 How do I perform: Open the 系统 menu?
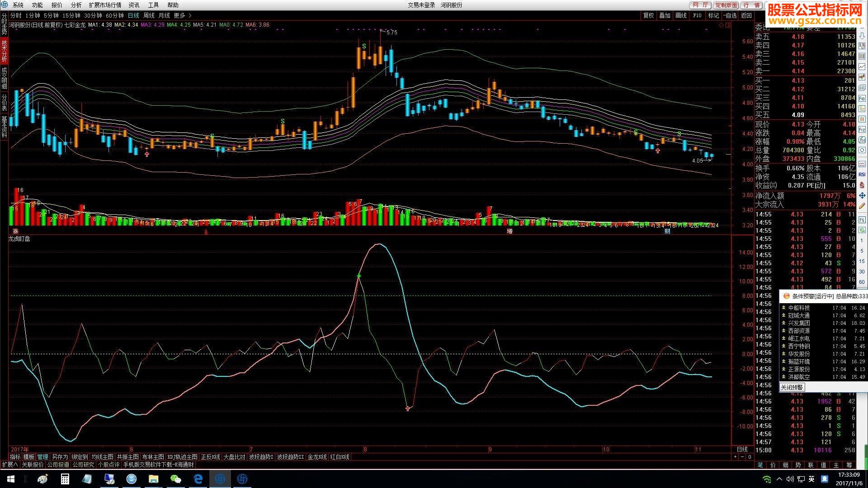18,5
